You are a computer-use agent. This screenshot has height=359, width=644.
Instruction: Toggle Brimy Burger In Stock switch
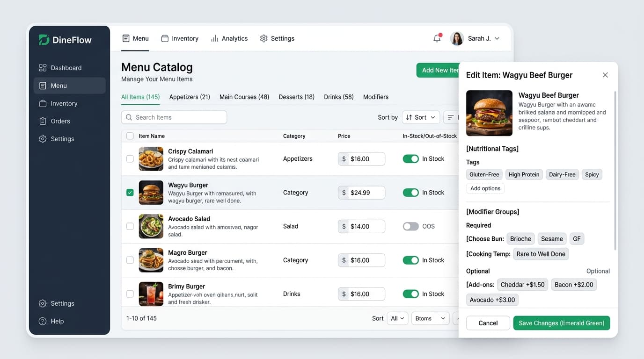(411, 294)
